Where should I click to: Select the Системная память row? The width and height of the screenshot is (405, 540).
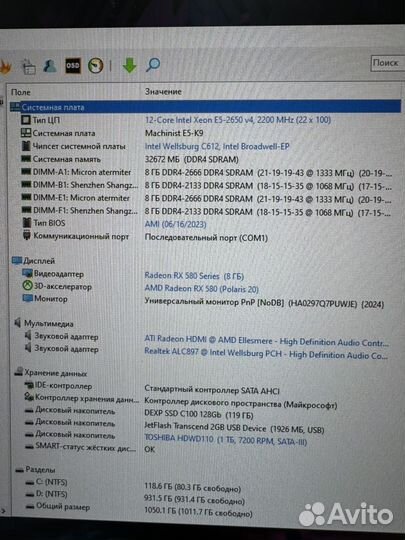click(61, 159)
